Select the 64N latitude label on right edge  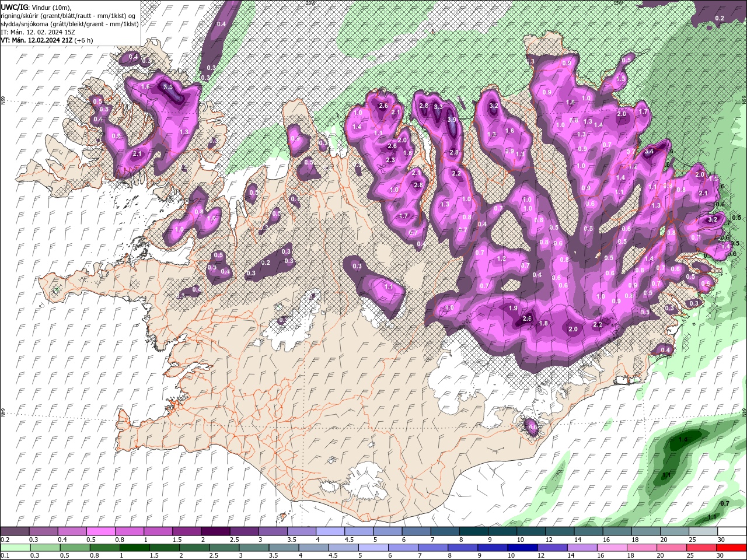[x=744, y=412]
